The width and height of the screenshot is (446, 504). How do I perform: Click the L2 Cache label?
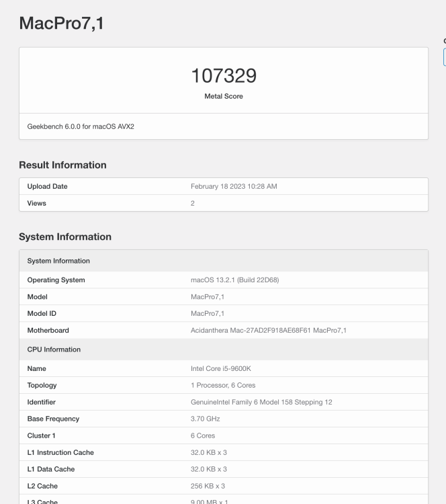coord(42,486)
